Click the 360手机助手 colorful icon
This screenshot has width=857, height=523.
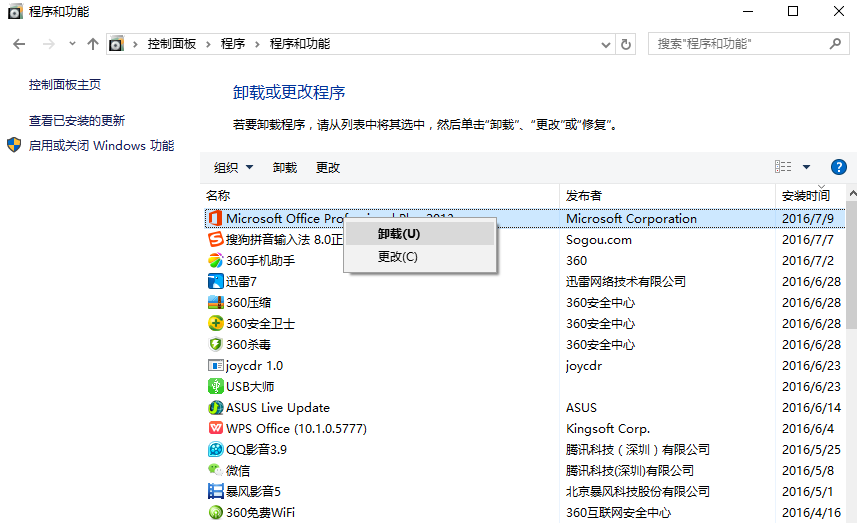(215, 260)
